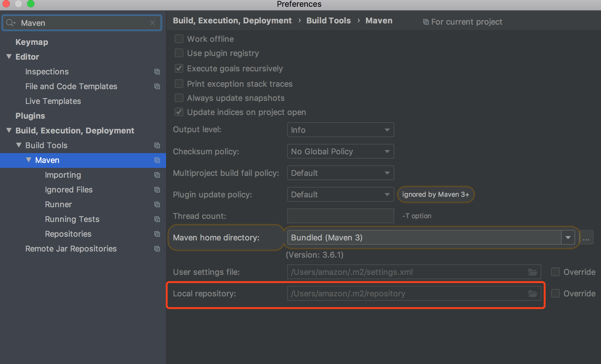Click the project-level icon on the Maven row

tap(157, 160)
